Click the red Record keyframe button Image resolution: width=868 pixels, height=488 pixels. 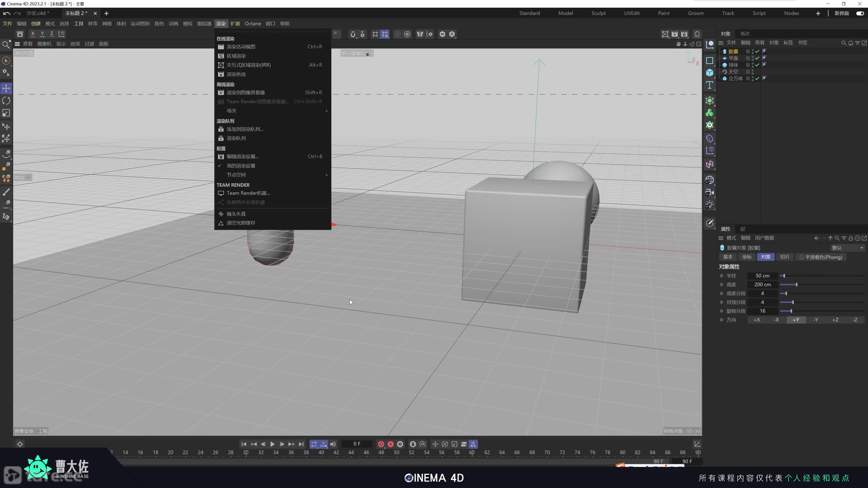(381, 444)
